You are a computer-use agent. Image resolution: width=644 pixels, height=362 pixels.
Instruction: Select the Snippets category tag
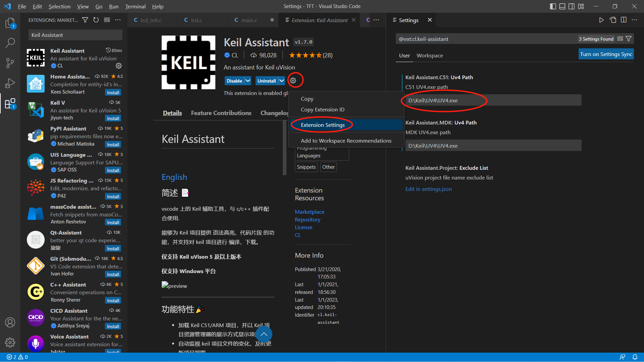306,167
